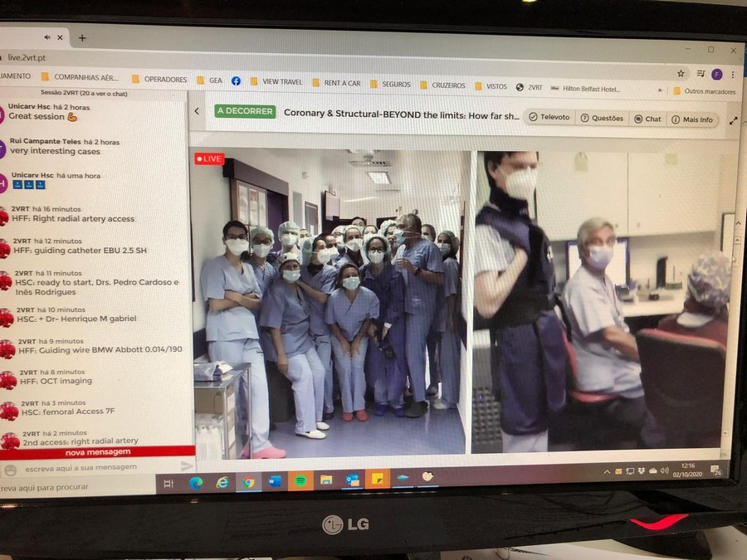Open the VIEW TRAVEL bookmark folder
Viewport: 747px width, 560px height.
[276, 81]
